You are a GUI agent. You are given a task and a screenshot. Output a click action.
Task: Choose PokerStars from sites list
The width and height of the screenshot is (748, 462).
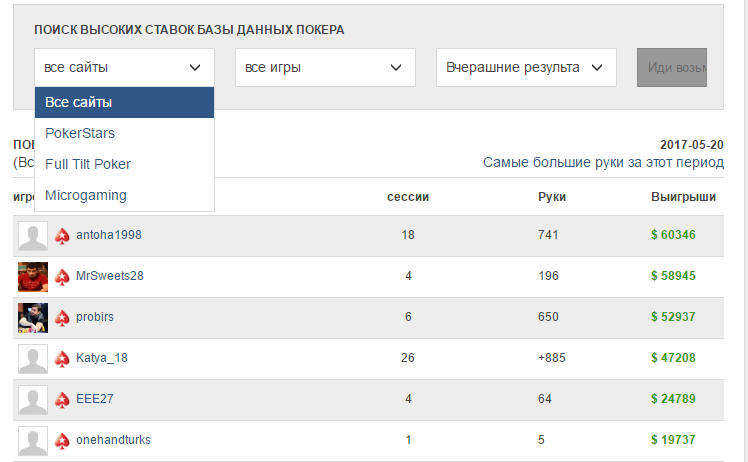[x=80, y=133]
